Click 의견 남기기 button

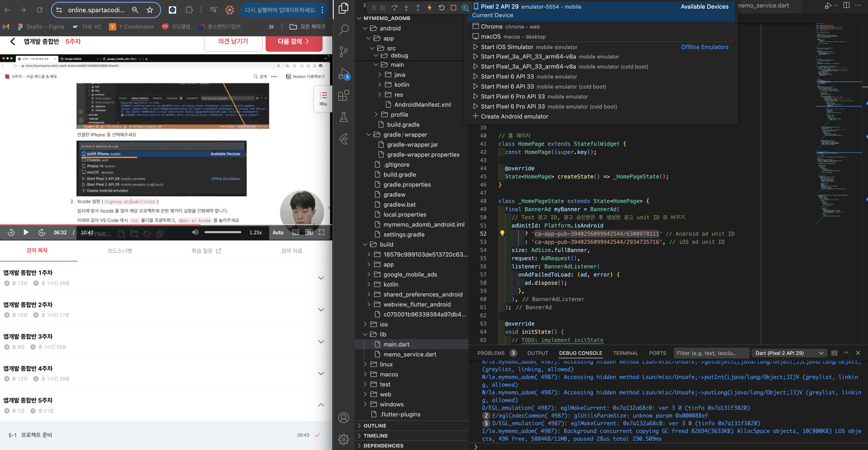point(233,42)
